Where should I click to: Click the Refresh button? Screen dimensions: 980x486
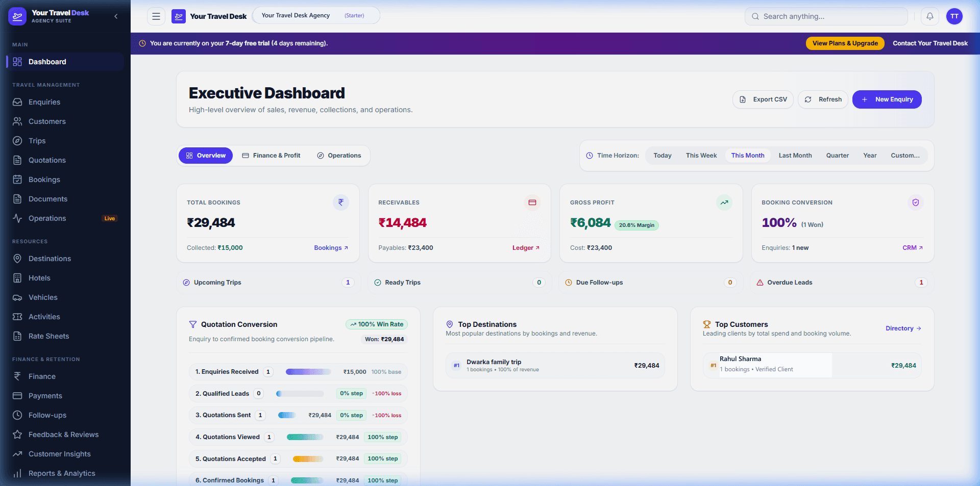(823, 99)
